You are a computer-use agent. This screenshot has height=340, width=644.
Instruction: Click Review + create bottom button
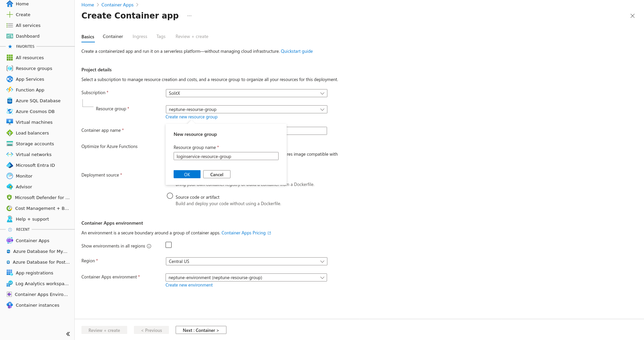(x=104, y=330)
